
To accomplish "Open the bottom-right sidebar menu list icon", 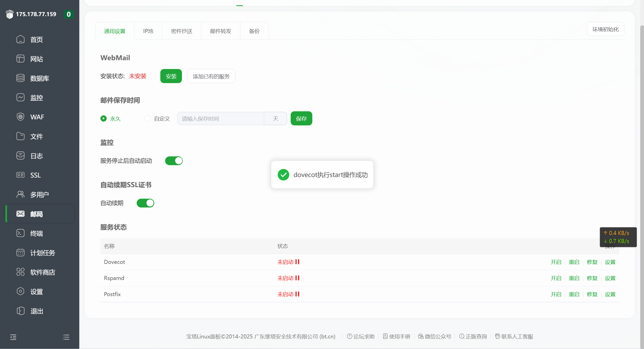I will point(66,337).
